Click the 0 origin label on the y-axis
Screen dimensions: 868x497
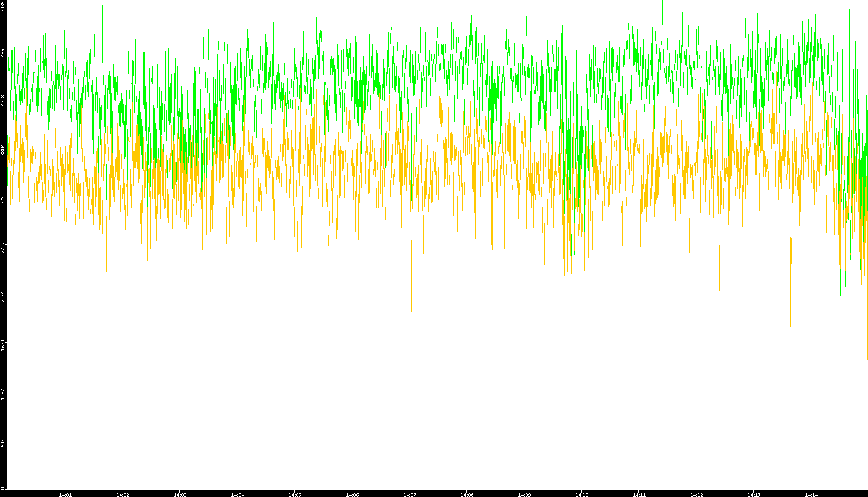[3, 488]
